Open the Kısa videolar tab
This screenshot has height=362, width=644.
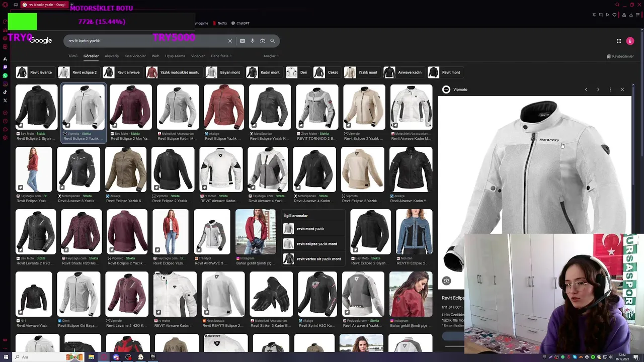[x=135, y=56]
